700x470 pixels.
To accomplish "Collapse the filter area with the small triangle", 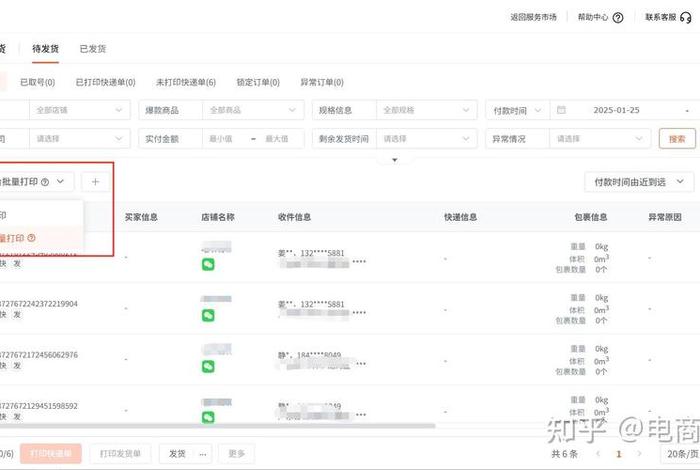I will (x=395, y=160).
